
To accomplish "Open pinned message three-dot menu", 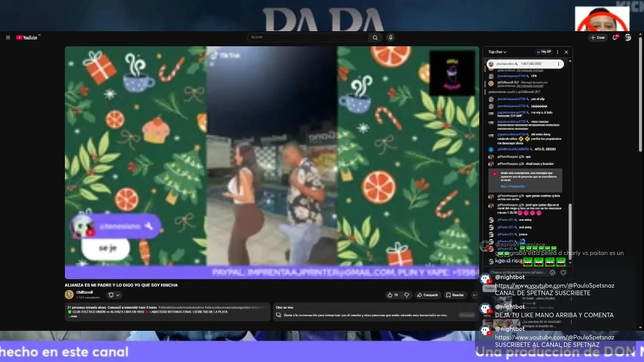I will pyautogui.click(x=558, y=64).
